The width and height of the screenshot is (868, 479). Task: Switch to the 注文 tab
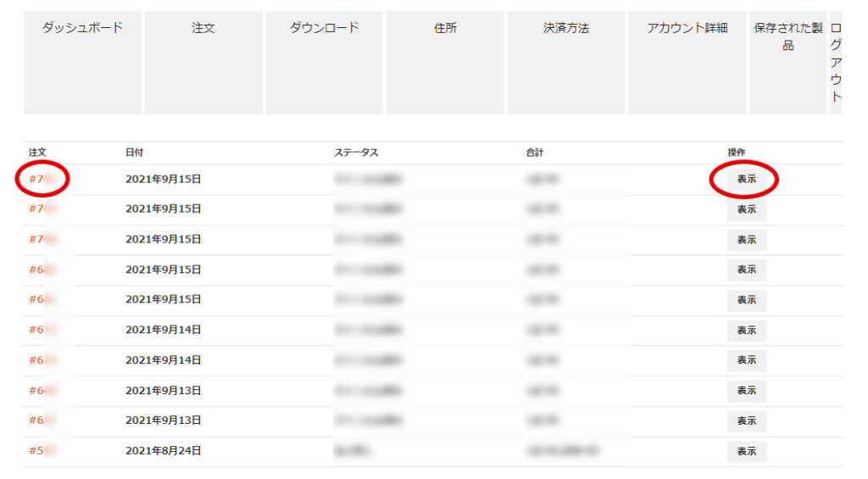(203, 63)
